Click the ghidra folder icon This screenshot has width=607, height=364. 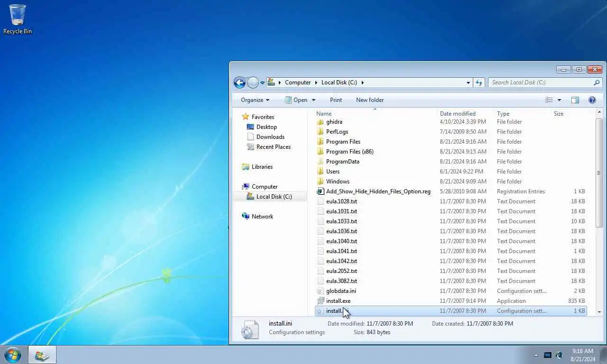coord(320,122)
